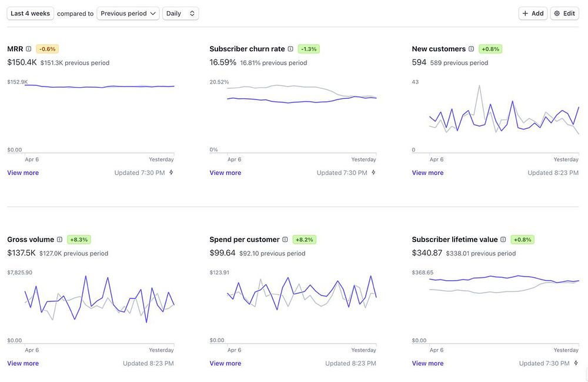588x382 pixels.
Task: Click the info icon next to New customers
Action: tap(471, 49)
